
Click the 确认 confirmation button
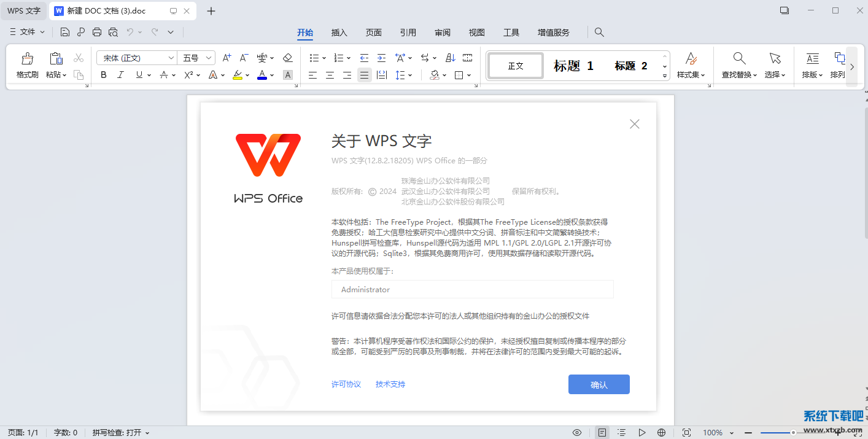pos(599,384)
